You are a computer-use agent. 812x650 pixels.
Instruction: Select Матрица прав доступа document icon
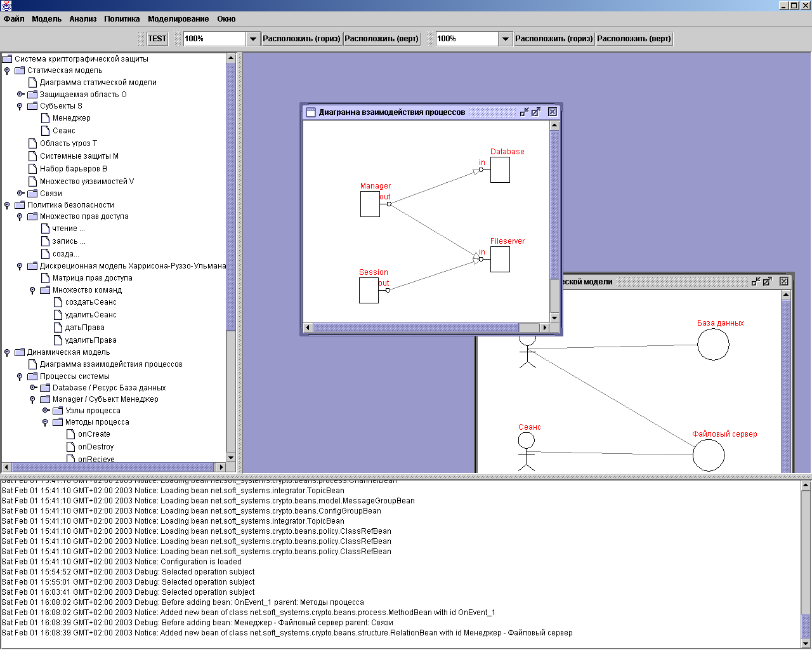point(46,277)
